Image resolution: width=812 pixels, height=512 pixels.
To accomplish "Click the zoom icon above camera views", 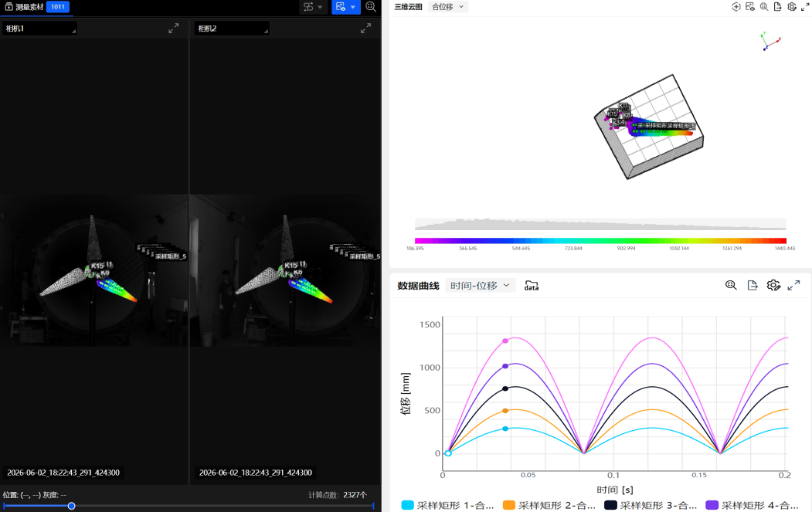I will 371,7.
